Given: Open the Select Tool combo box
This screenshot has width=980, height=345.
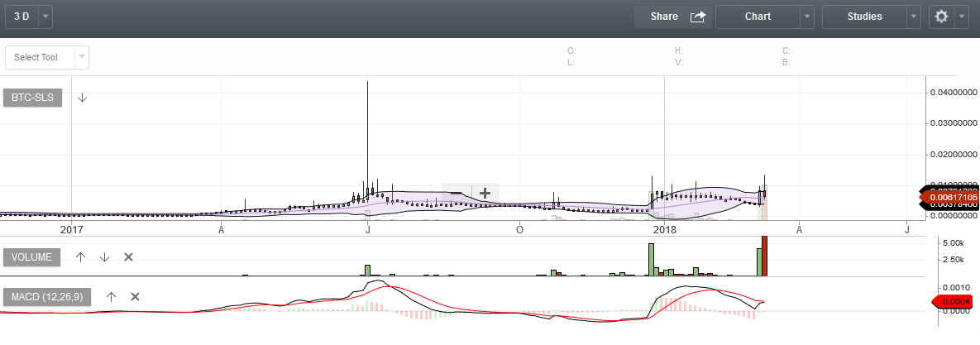Looking at the screenshot, I should click(47, 58).
